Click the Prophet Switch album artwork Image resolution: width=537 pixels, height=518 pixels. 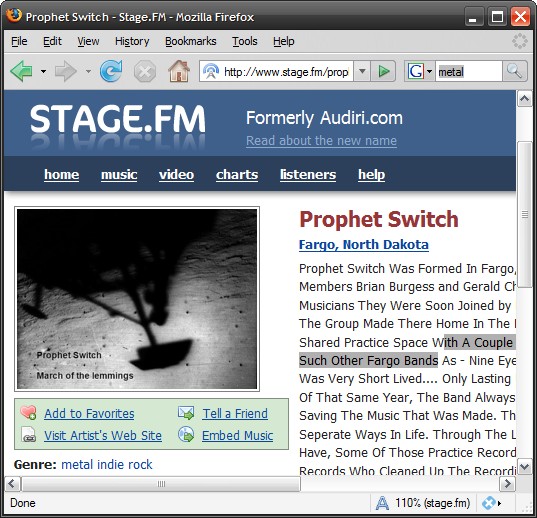coord(137,299)
